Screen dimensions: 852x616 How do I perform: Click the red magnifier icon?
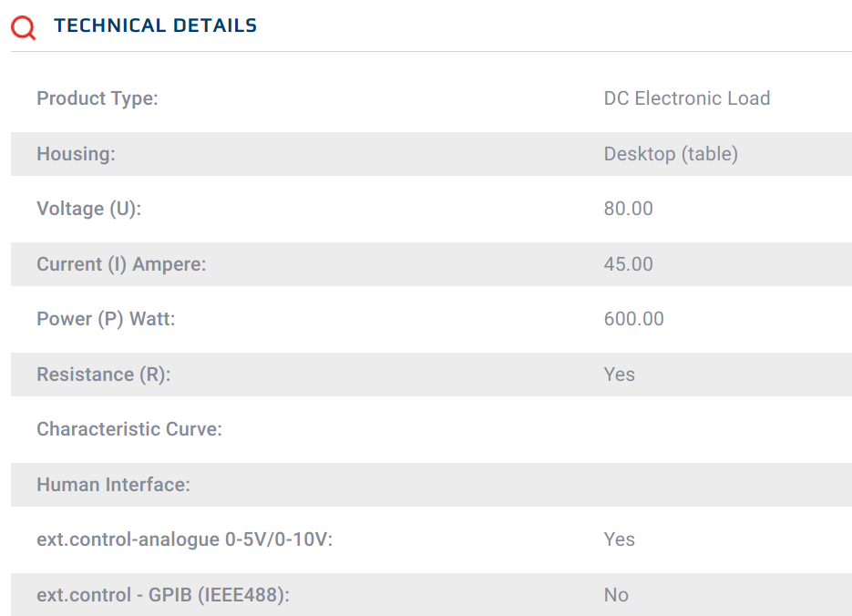[x=24, y=27]
